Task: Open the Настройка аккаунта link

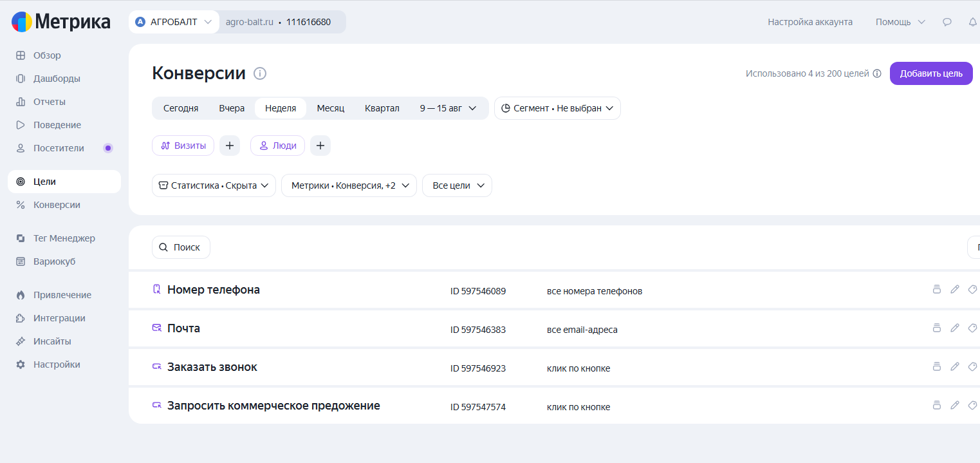Action: pos(810,22)
